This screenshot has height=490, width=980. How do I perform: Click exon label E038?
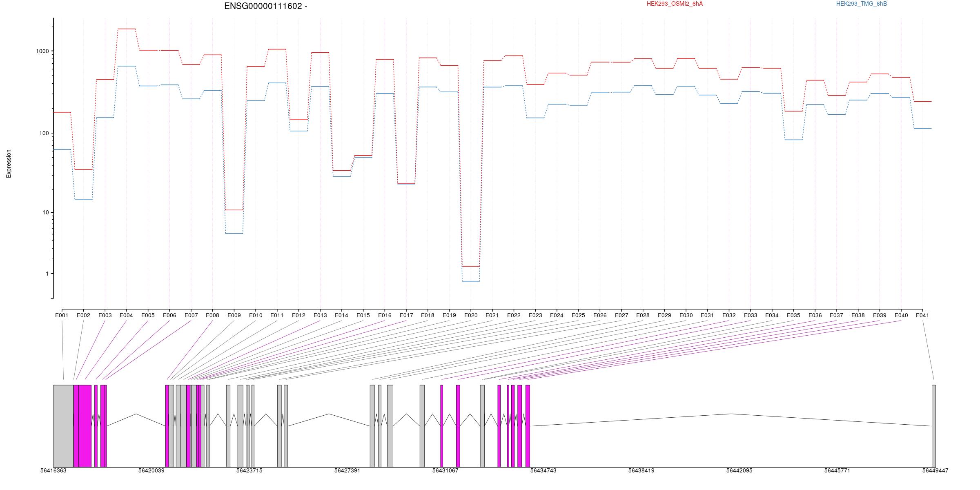pyautogui.click(x=858, y=315)
